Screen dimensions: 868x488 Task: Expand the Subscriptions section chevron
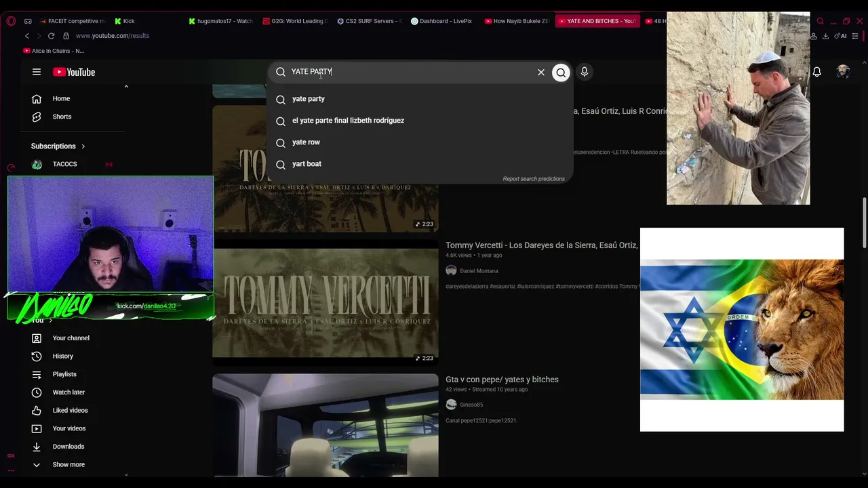83,146
